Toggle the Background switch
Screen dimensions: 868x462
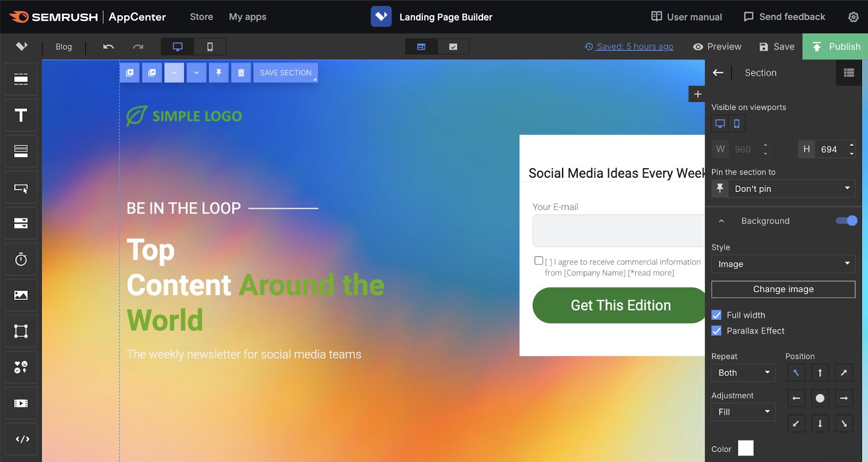pyautogui.click(x=846, y=221)
